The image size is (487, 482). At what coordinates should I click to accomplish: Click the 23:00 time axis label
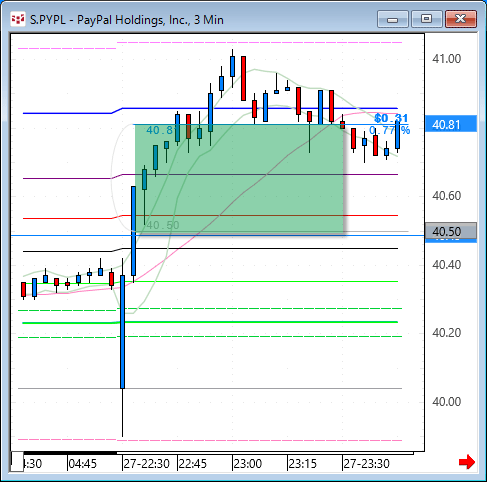pos(248,464)
